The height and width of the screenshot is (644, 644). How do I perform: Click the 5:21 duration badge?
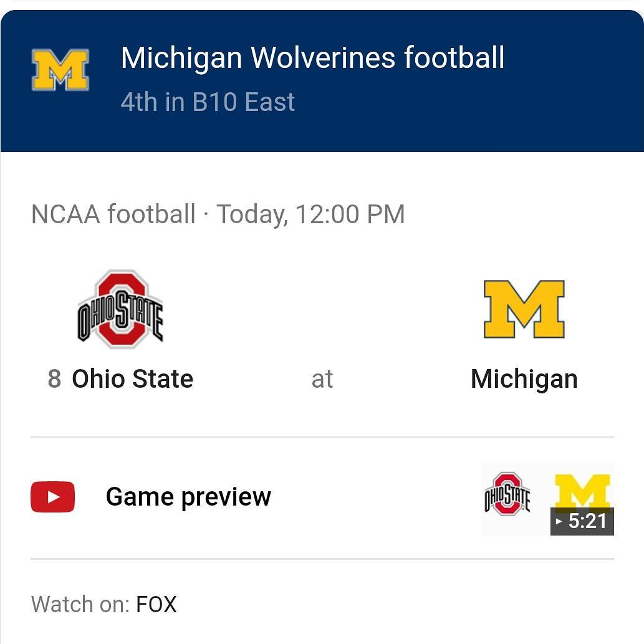(x=582, y=521)
